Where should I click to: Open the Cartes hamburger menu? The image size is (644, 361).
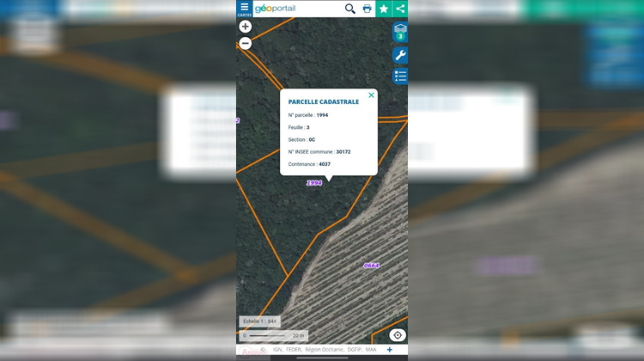coord(245,9)
